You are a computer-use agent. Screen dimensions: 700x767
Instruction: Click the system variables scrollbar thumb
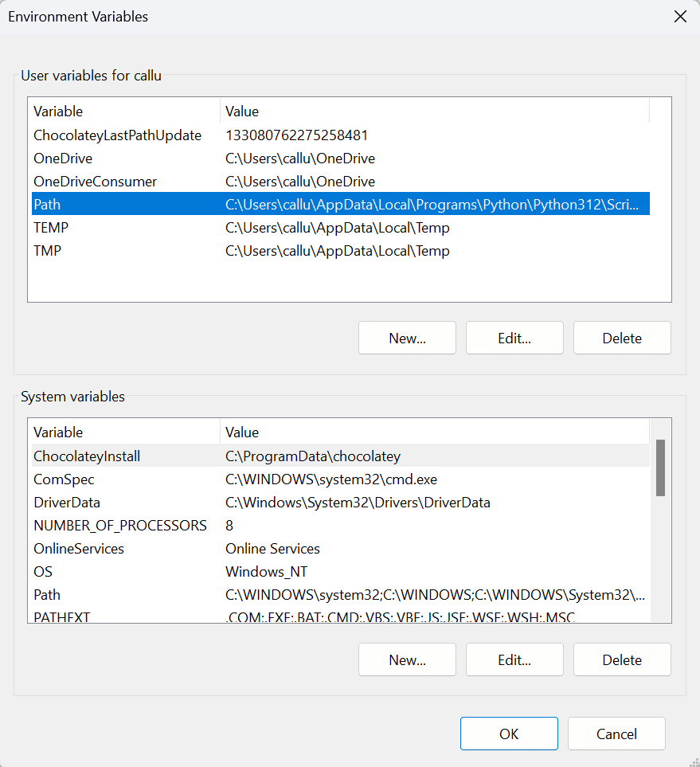coord(660,468)
